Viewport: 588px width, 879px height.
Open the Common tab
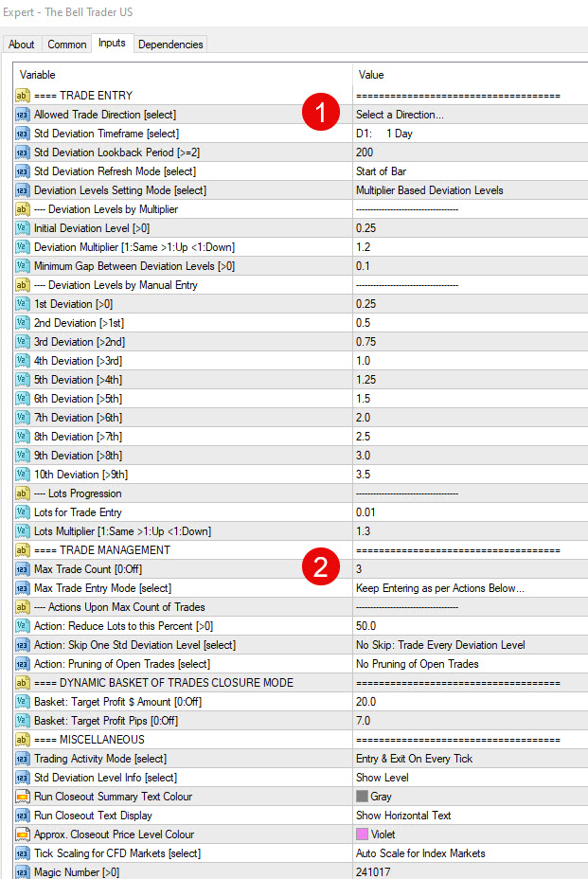point(66,45)
